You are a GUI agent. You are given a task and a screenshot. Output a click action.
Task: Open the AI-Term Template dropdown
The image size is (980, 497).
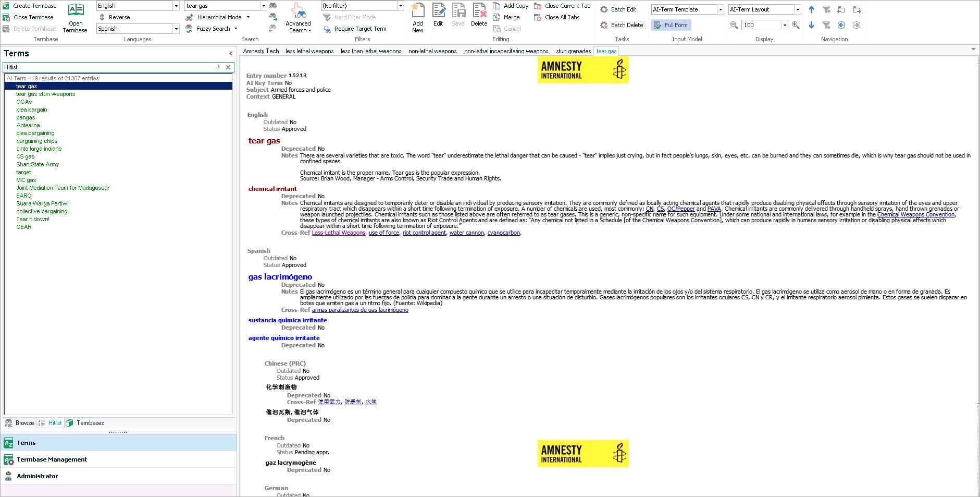[721, 9]
